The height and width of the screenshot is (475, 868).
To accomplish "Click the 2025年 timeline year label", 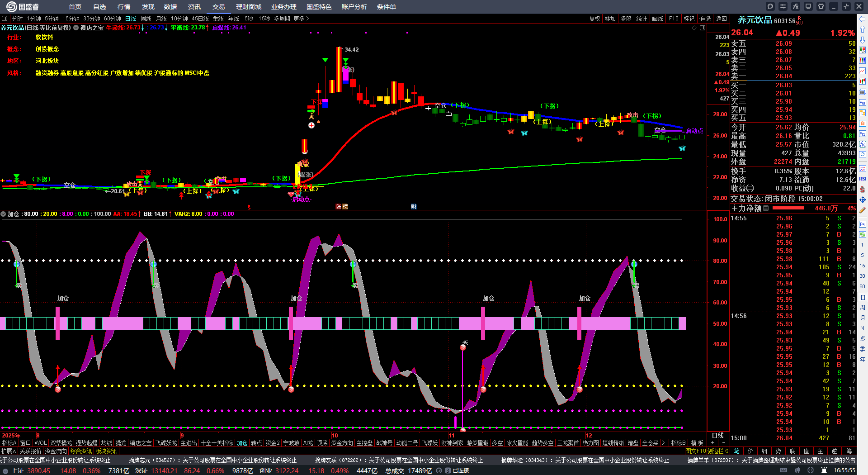I will point(11,436).
